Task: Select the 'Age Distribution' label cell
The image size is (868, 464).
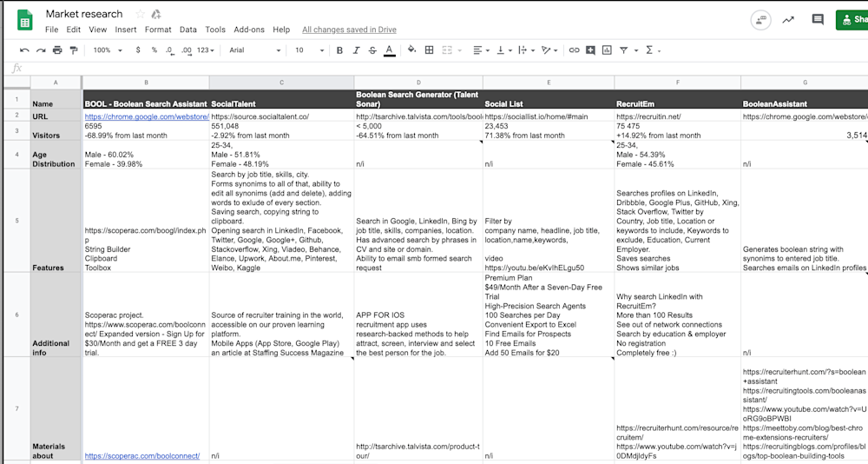Action: click(x=56, y=155)
